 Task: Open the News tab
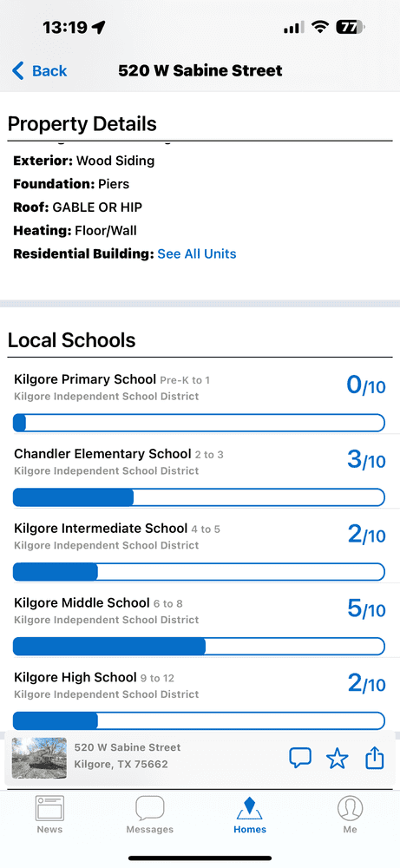(49, 815)
